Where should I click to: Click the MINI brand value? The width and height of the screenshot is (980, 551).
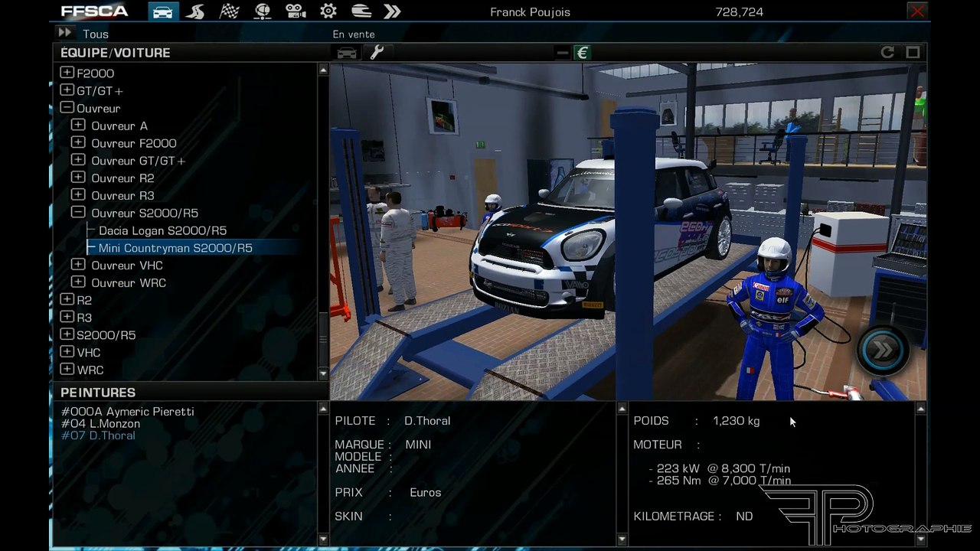[x=418, y=445]
